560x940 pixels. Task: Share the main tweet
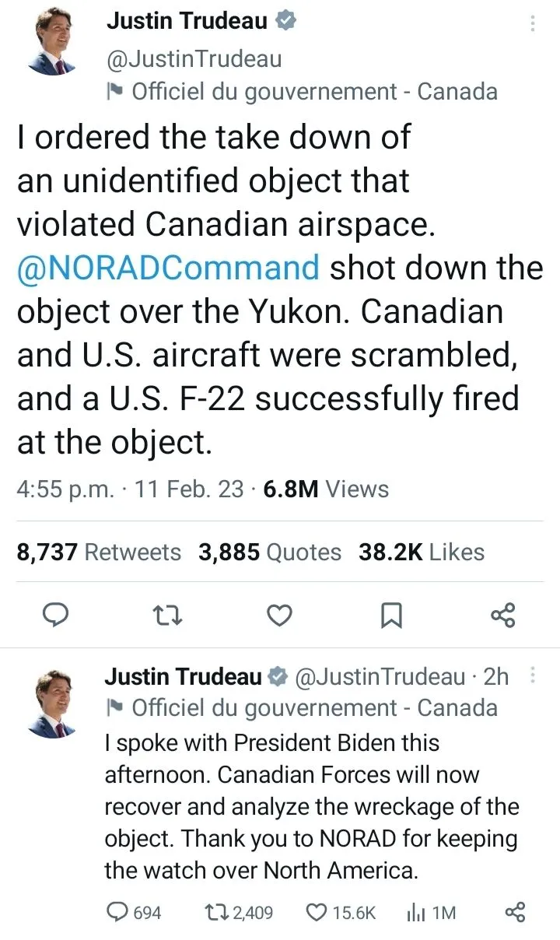[503, 616]
